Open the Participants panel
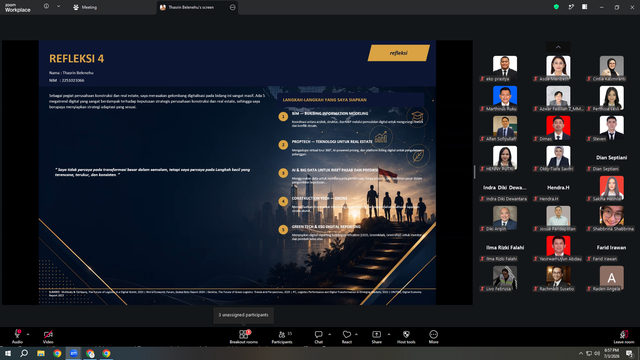The width and height of the screenshot is (640, 360). point(282,337)
